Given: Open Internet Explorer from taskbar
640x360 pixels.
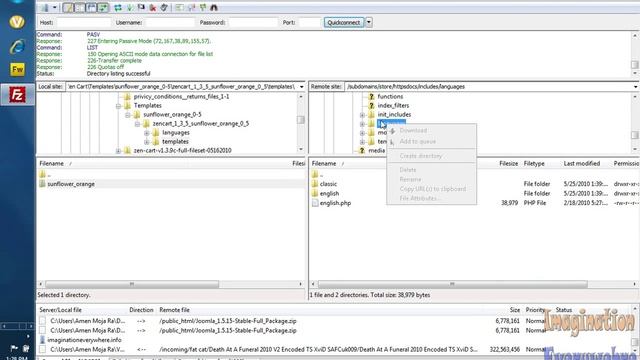Looking at the screenshot, I should tap(17, 46).
